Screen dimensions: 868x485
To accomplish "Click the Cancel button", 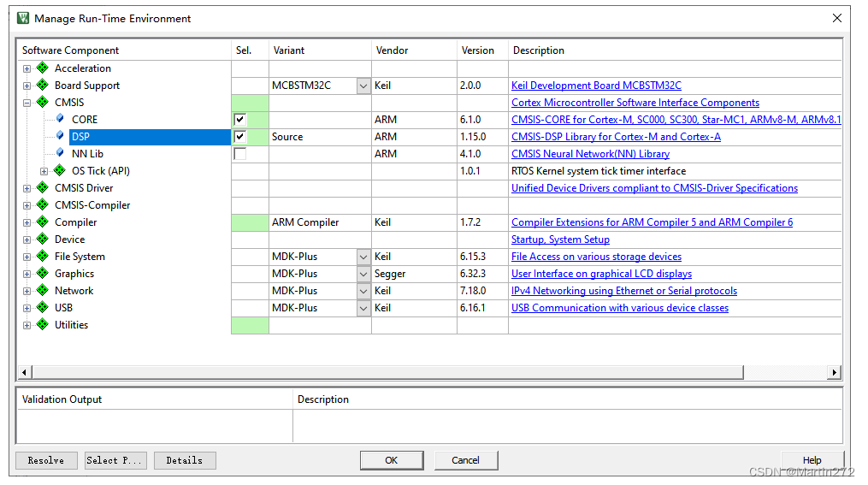I will pos(465,461).
